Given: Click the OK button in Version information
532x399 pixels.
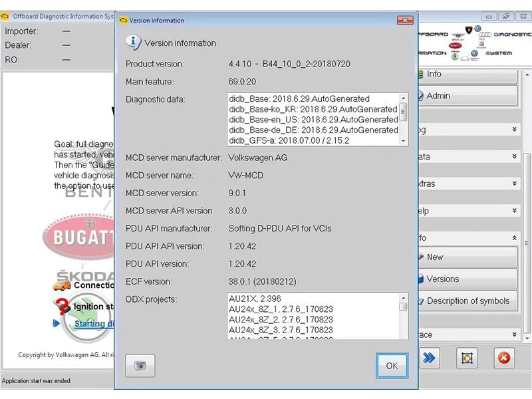Looking at the screenshot, I should [x=392, y=365].
